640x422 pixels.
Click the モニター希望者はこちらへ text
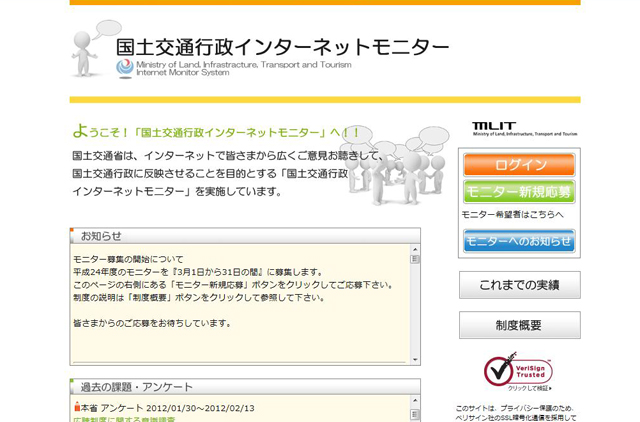coord(512,214)
